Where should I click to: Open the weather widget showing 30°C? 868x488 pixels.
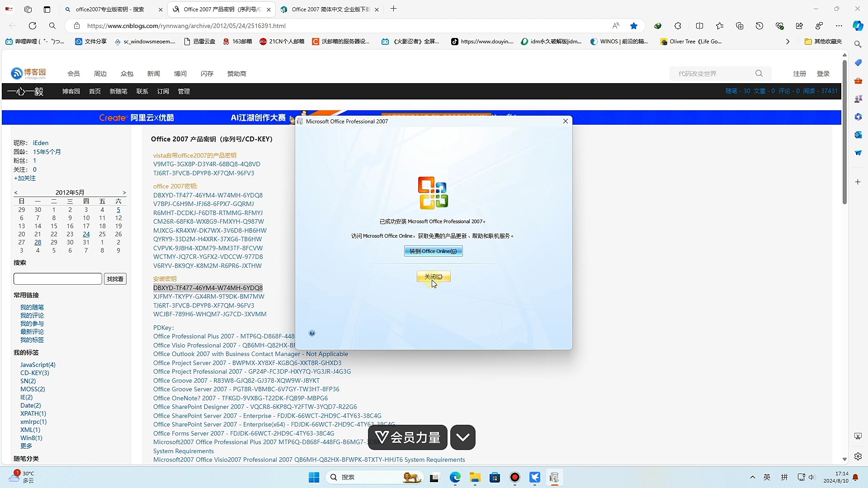(x=22, y=477)
